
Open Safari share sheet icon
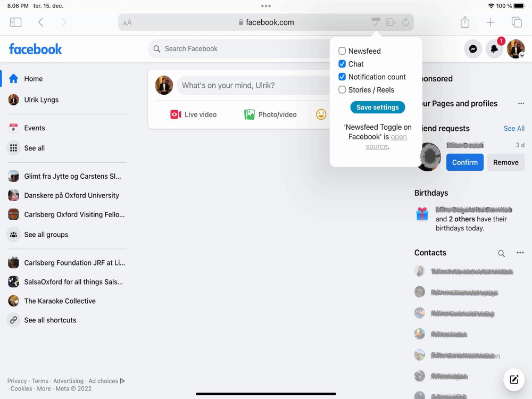tap(465, 22)
